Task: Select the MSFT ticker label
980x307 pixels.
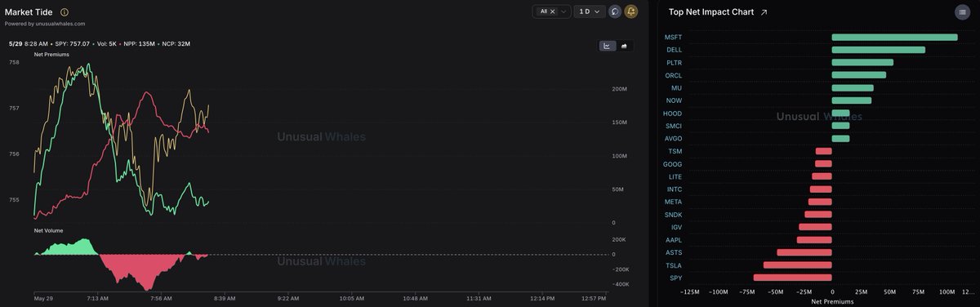Action: [673, 38]
